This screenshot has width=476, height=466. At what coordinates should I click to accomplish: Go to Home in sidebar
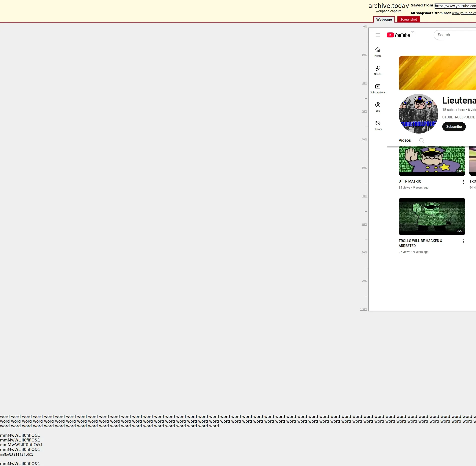coord(378,52)
